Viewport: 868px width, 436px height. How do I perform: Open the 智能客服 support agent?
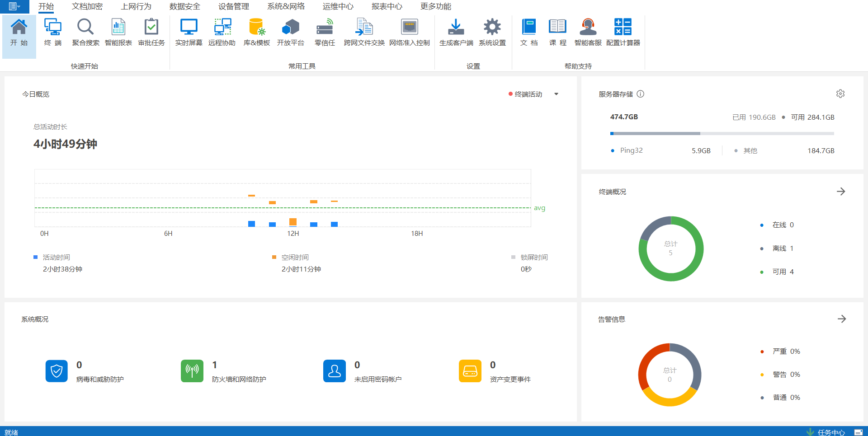pyautogui.click(x=588, y=32)
